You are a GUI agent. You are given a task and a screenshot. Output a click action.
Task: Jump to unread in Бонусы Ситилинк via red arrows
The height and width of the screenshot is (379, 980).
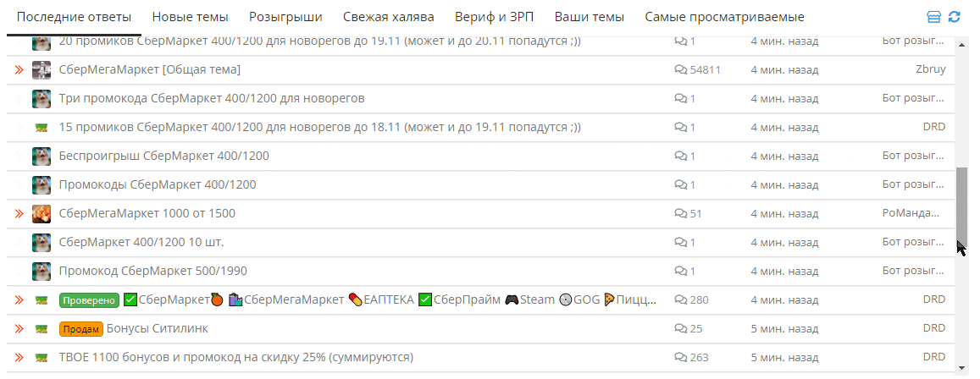19,328
